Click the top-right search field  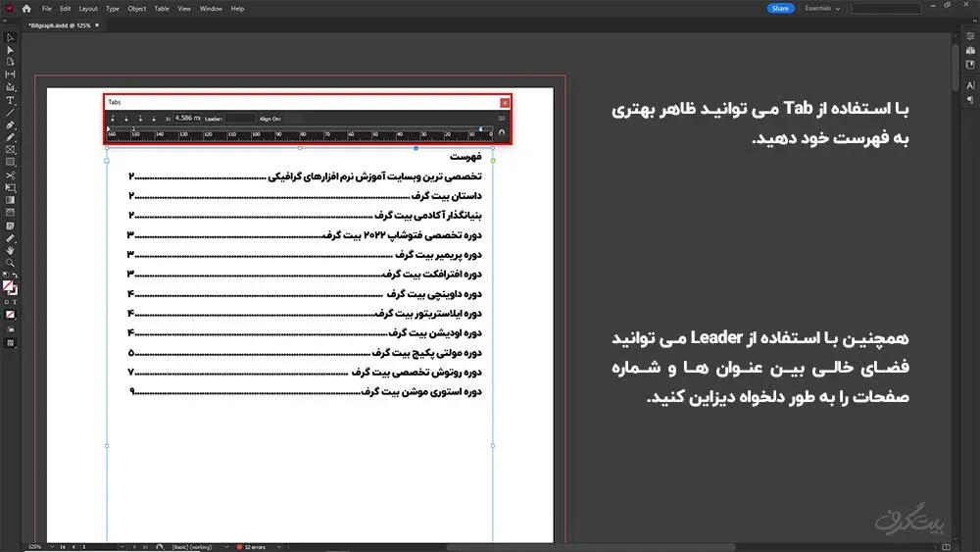click(x=886, y=8)
